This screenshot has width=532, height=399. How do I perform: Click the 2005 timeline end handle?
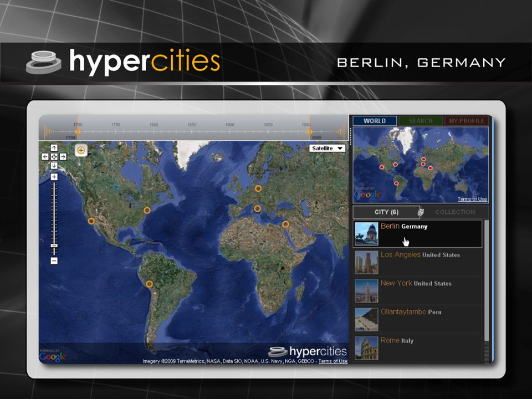tap(309, 131)
